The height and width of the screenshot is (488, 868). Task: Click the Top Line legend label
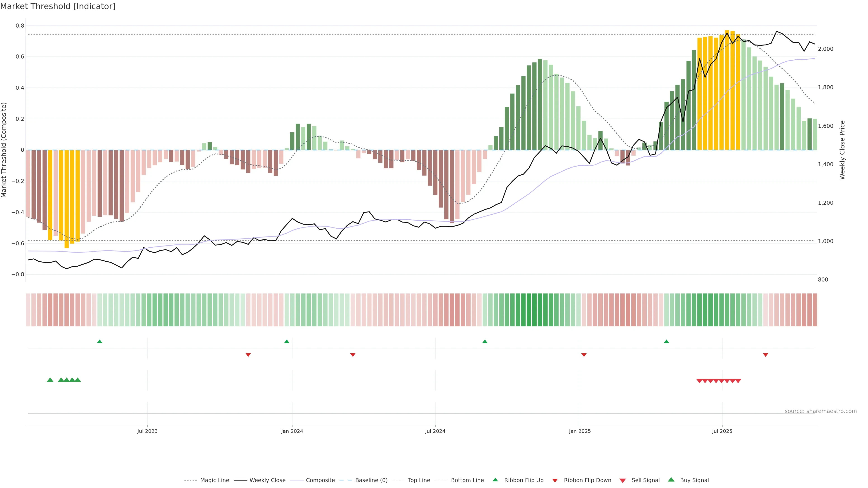click(x=419, y=480)
